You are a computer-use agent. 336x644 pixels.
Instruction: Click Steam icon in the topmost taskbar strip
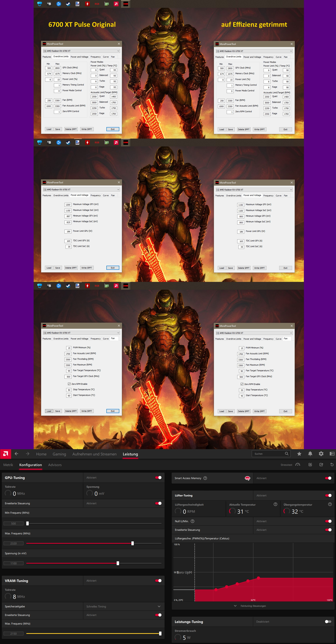click(68, 4)
